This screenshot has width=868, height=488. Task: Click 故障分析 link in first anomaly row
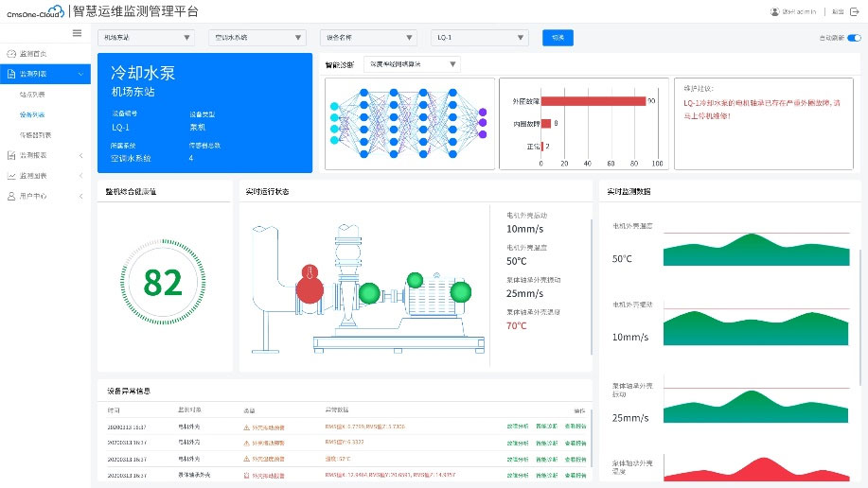click(517, 427)
